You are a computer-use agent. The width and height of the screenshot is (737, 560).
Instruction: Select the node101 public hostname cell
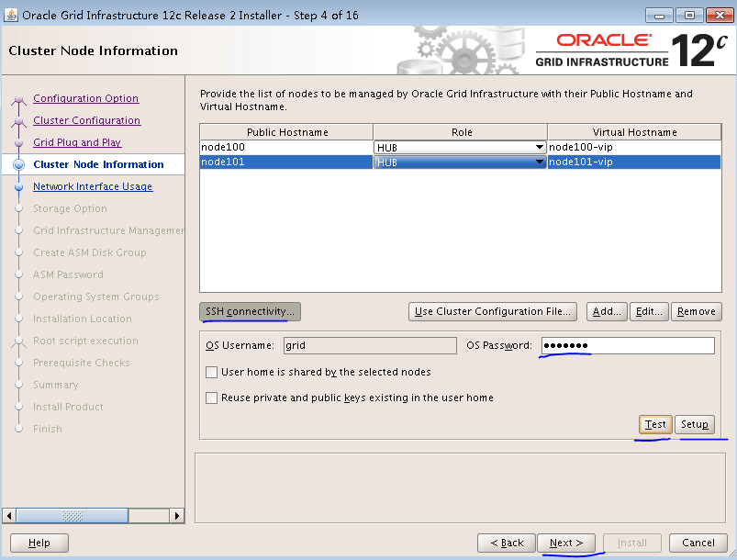pyautogui.click(x=286, y=162)
